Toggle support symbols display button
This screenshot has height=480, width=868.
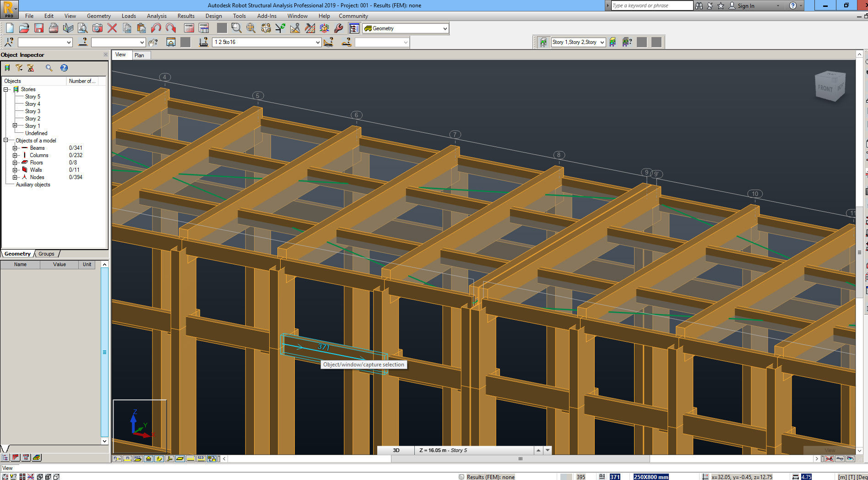[x=149, y=458]
